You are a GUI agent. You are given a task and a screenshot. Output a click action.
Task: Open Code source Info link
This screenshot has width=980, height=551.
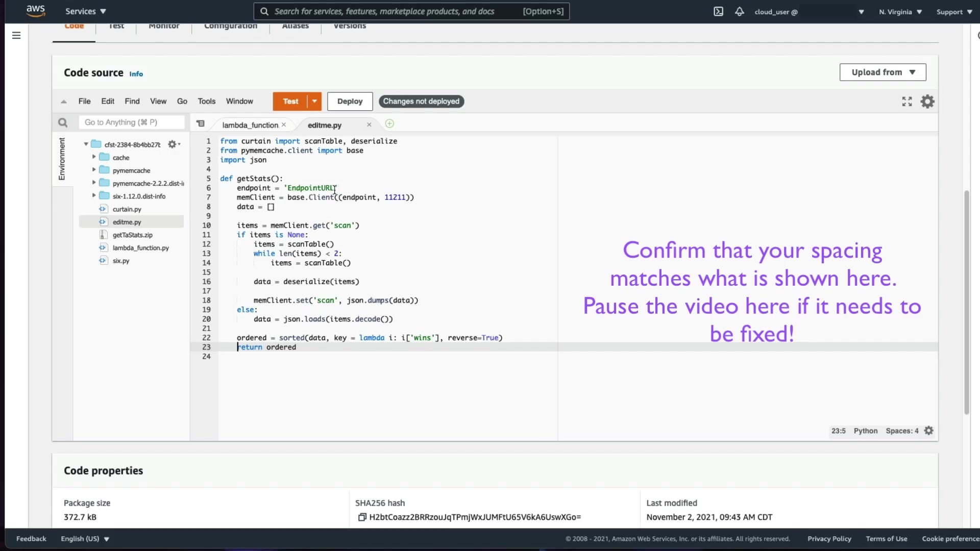(136, 74)
